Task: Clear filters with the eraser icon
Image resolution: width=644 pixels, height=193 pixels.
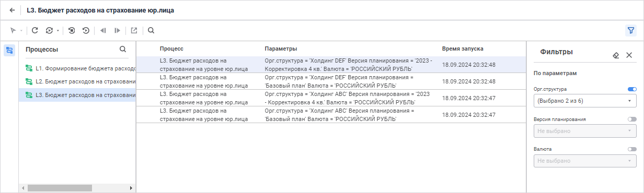Action: [616, 55]
